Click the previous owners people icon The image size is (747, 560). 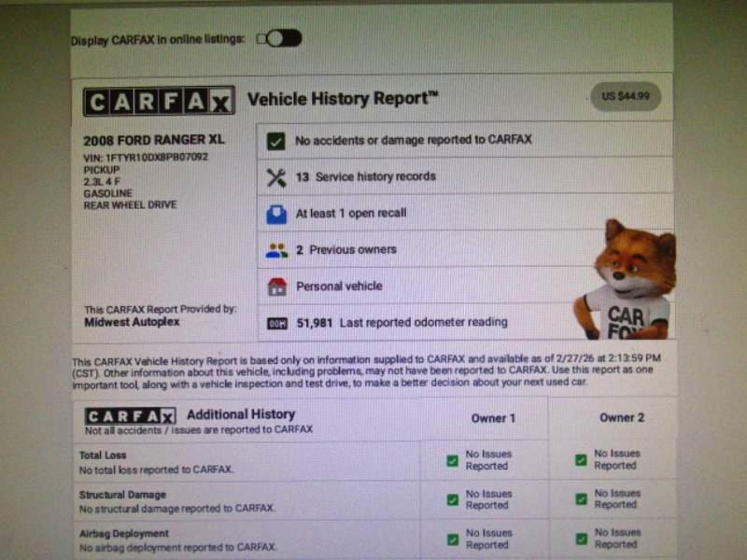276,250
